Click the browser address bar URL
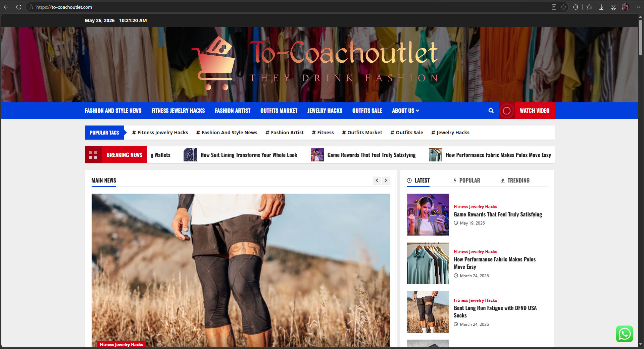Image resolution: width=644 pixels, height=349 pixels. pos(64,7)
